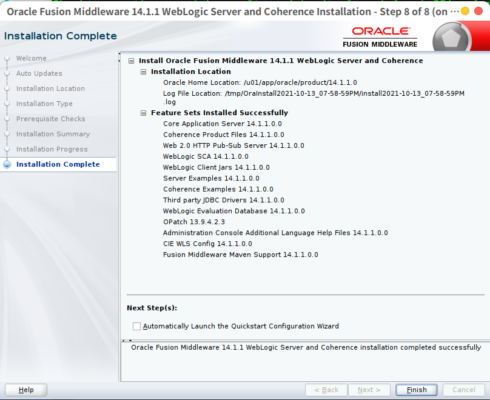Open the Help button
490x400 pixels.
pos(26,390)
